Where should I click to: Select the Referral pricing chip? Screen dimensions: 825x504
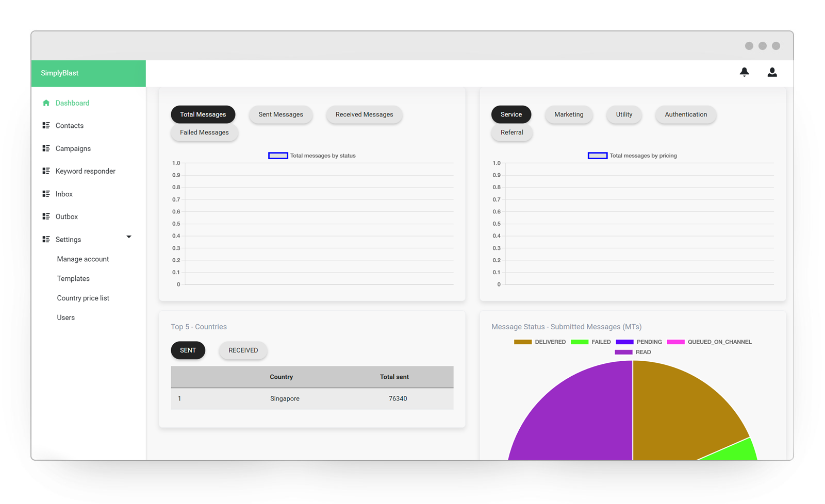pos(511,132)
